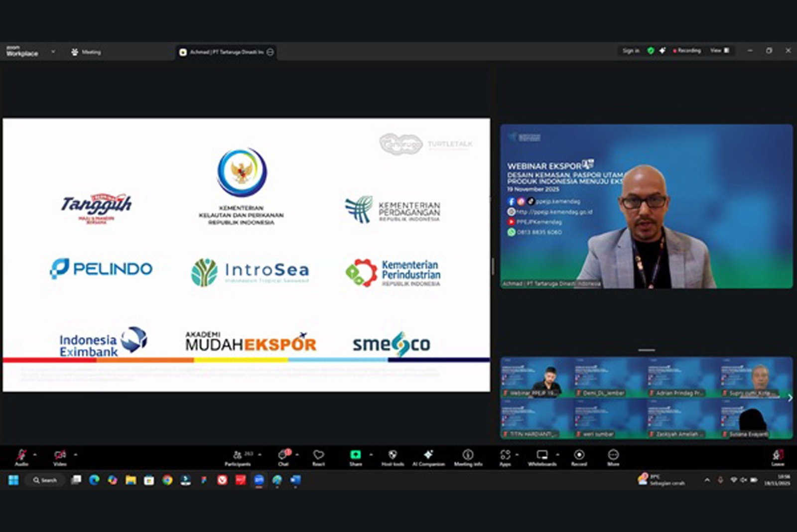Open the Participants panel
The image size is (797, 532).
[x=238, y=456]
